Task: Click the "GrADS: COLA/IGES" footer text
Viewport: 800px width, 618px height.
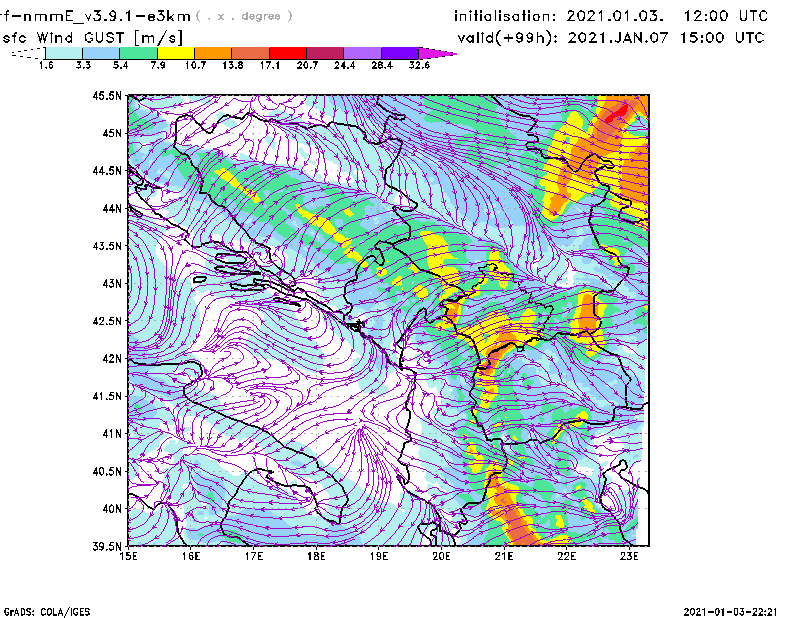Action: pos(46,612)
